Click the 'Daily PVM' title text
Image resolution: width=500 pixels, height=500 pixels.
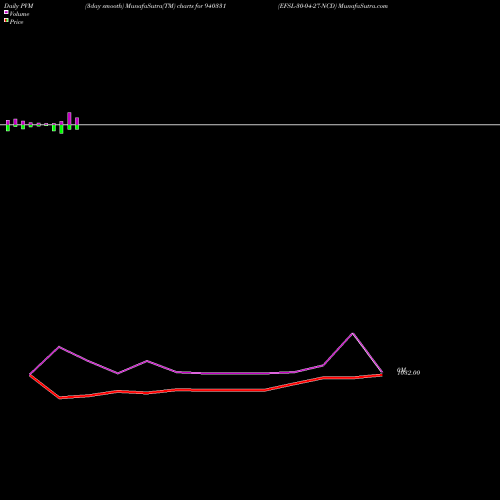[19, 6]
